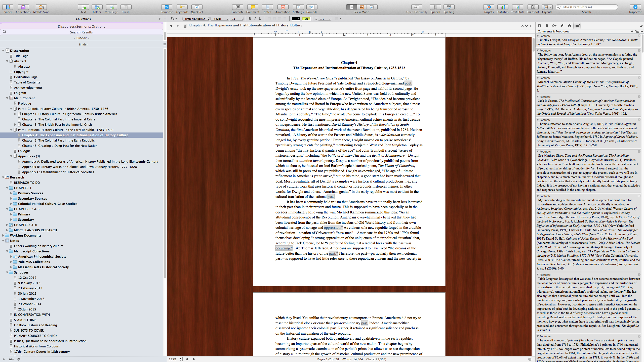Open the Snapshot tool
This screenshot has width=644, height=362.
533,7
